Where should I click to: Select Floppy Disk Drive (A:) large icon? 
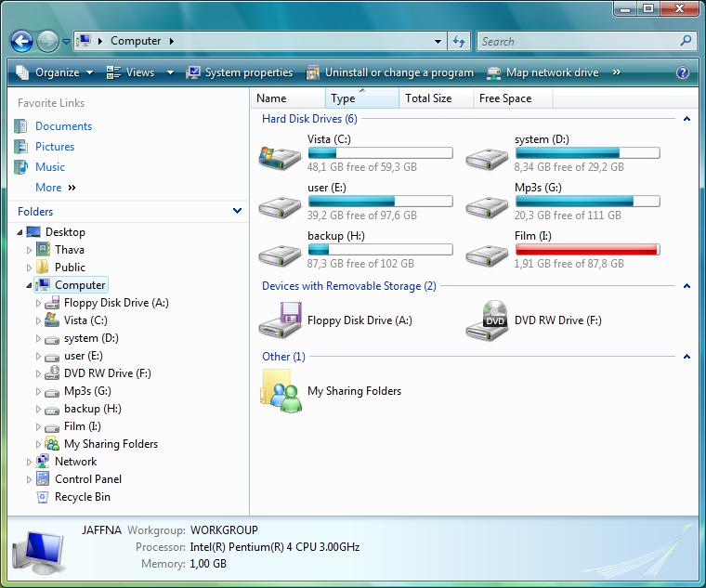pyautogui.click(x=280, y=320)
